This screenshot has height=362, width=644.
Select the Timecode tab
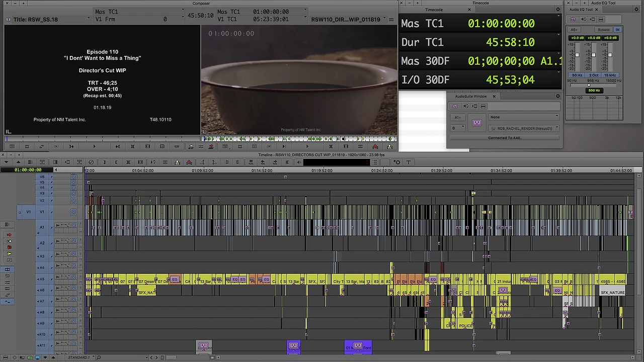(x=434, y=10)
